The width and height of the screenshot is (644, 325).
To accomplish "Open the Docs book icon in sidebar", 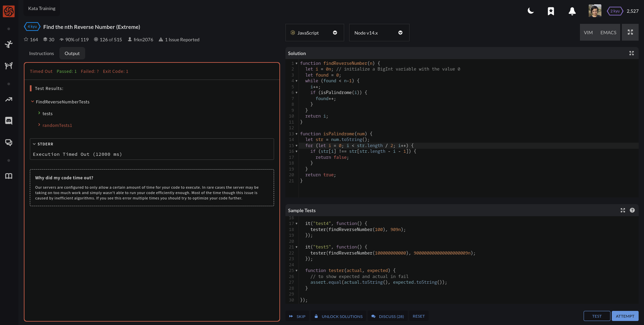I will point(9,176).
